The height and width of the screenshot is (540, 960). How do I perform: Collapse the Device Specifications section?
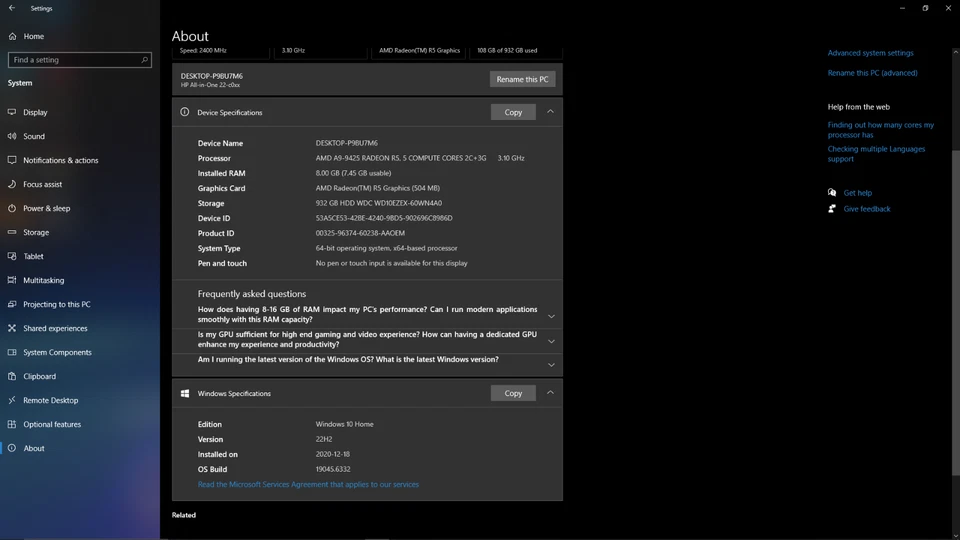[x=550, y=112]
